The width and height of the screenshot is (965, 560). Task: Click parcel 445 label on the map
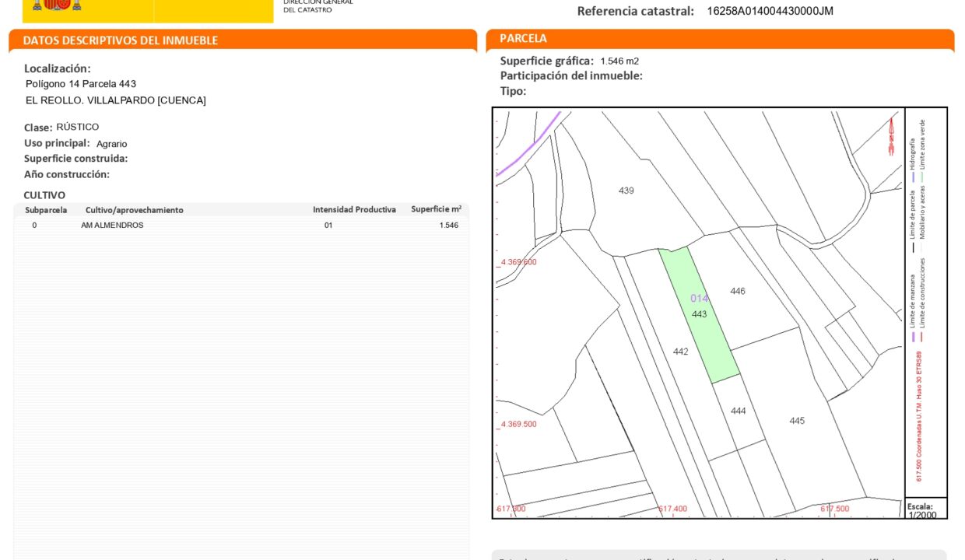pos(797,421)
